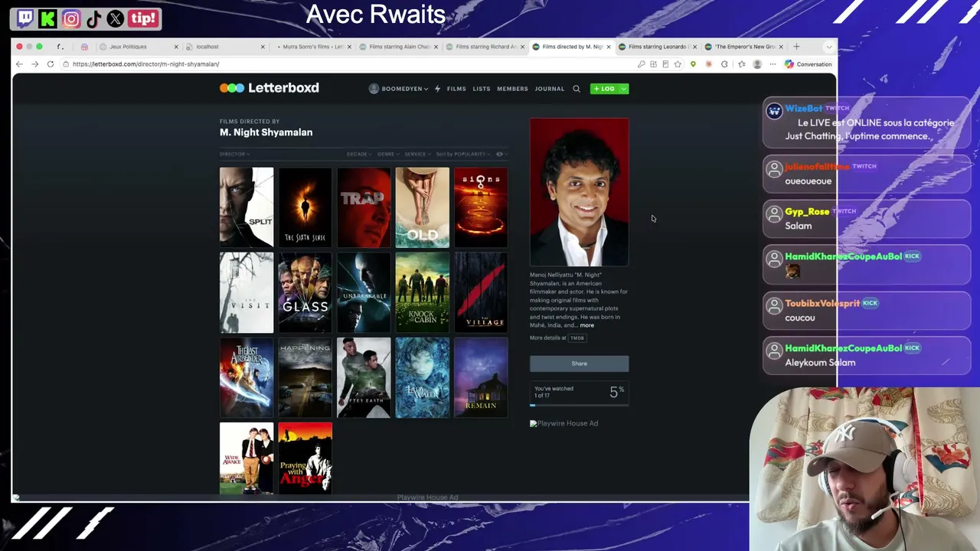Open the GENRE filter dropdown

388,154
